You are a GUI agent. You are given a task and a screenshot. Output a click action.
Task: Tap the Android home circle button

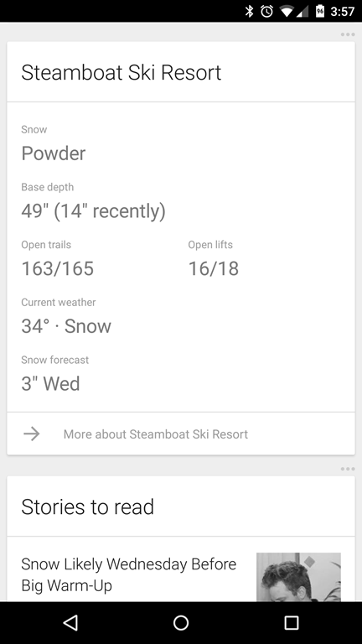click(181, 623)
